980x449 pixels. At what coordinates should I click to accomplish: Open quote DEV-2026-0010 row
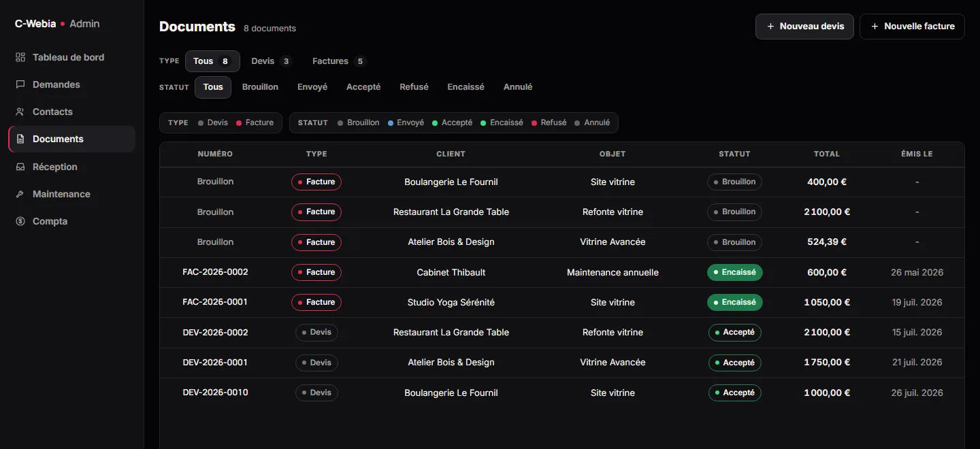coord(562,393)
